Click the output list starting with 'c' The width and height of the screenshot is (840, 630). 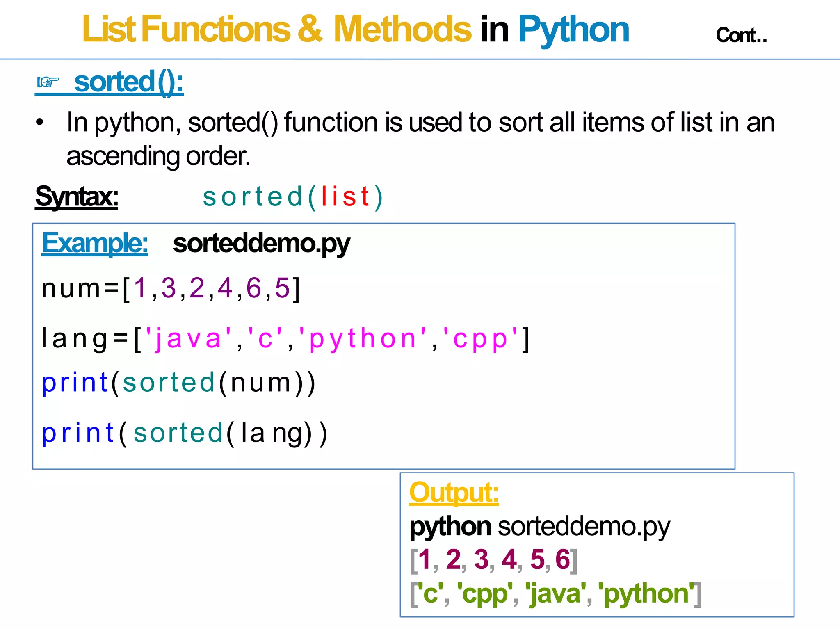556,594
